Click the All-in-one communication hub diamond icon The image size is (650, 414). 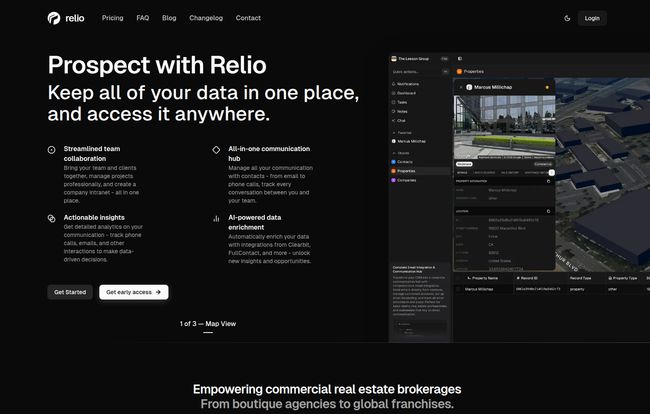tap(216, 150)
